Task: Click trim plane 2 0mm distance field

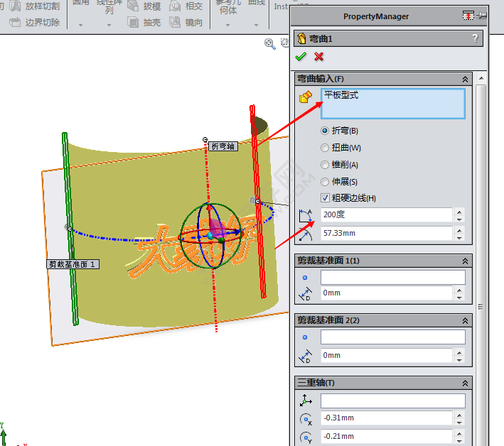Action: (x=387, y=356)
